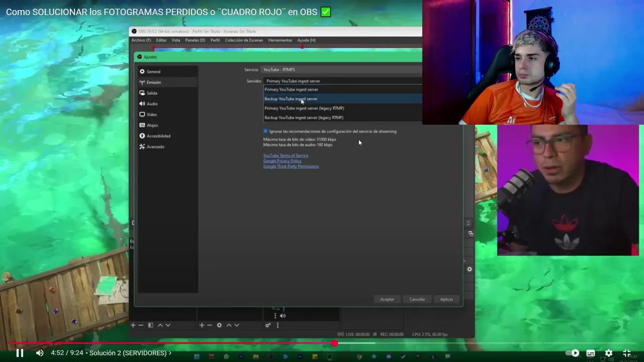Open Colección de Escenas menu
Screen dimensions: 644x362
pos(244,40)
